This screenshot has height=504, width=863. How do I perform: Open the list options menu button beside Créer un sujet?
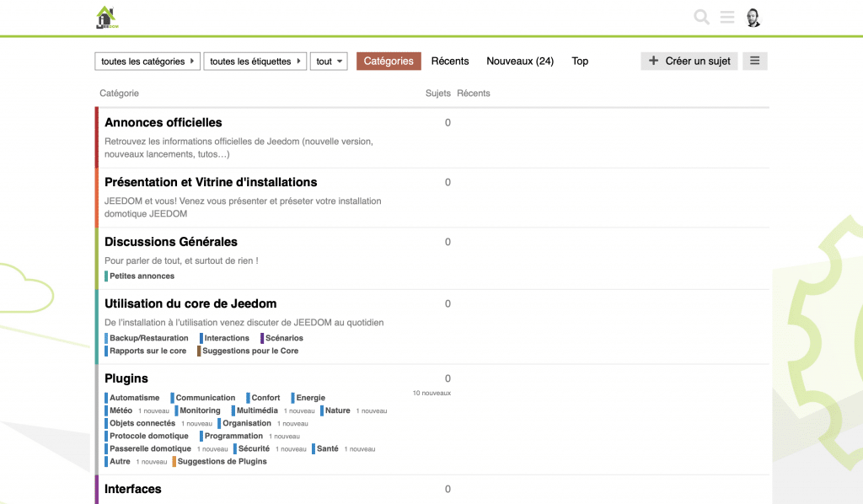[x=754, y=61]
